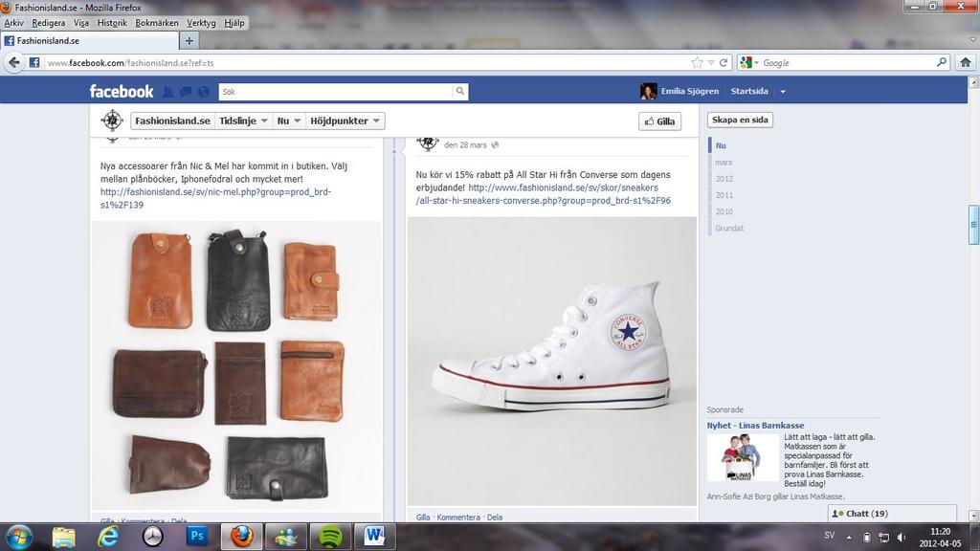Go to the Firefox home page icon
The width and height of the screenshot is (980, 551).
pos(966,62)
